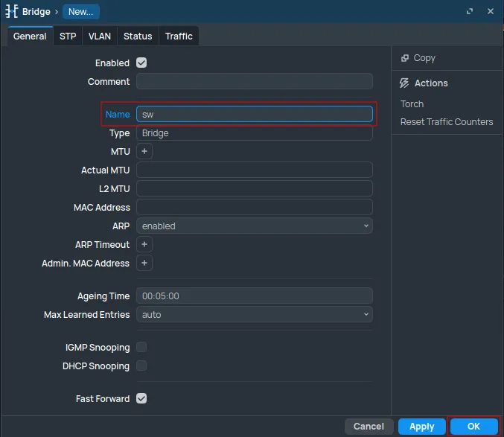Click the Actions lightning icon
The height and width of the screenshot is (437, 504).
[404, 83]
